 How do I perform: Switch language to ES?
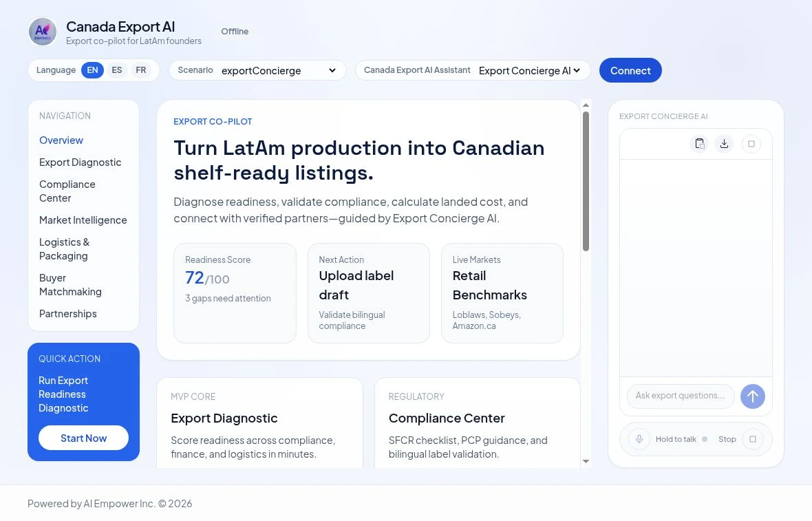tap(117, 70)
